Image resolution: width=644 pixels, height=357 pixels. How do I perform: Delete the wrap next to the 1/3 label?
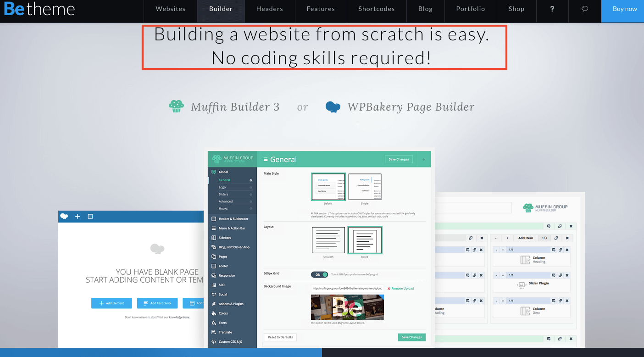[567, 238]
